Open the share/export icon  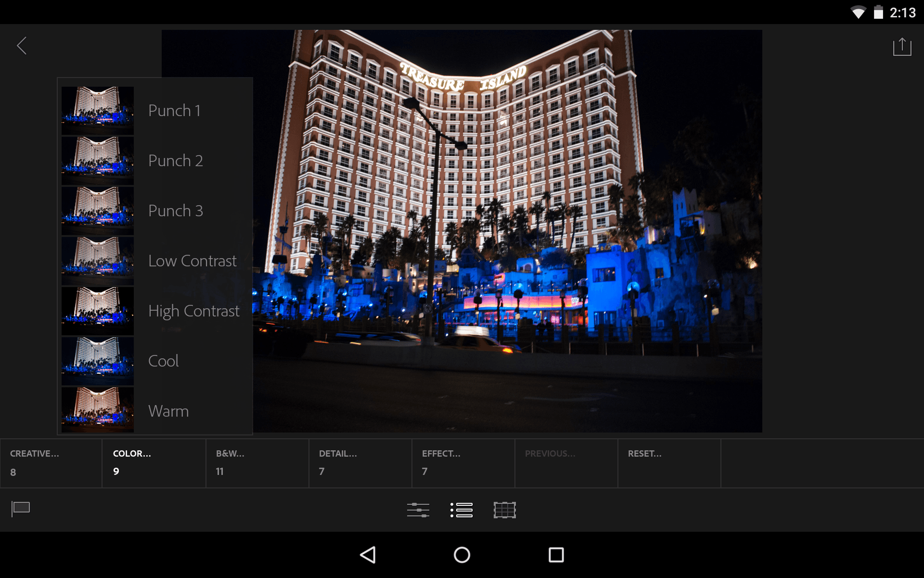(x=902, y=47)
